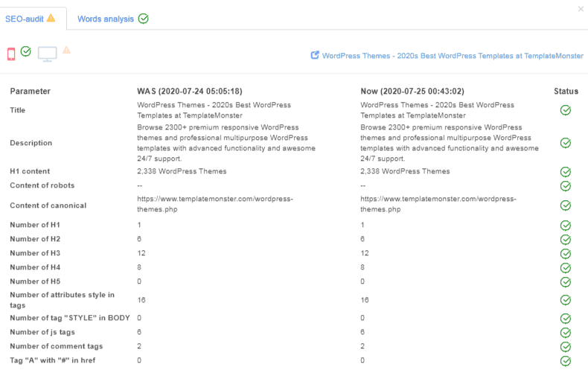
Task: Click the status check for attributes style in tags
Action: click(566, 300)
